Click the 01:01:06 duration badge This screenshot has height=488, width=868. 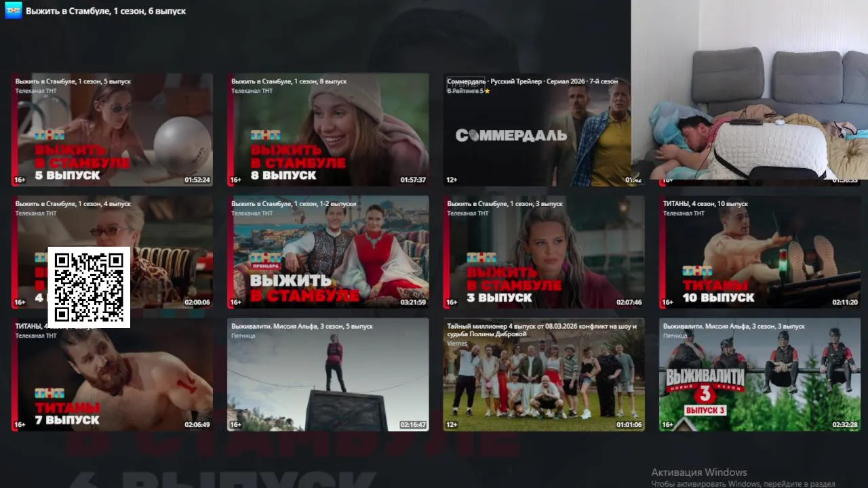(x=629, y=425)
